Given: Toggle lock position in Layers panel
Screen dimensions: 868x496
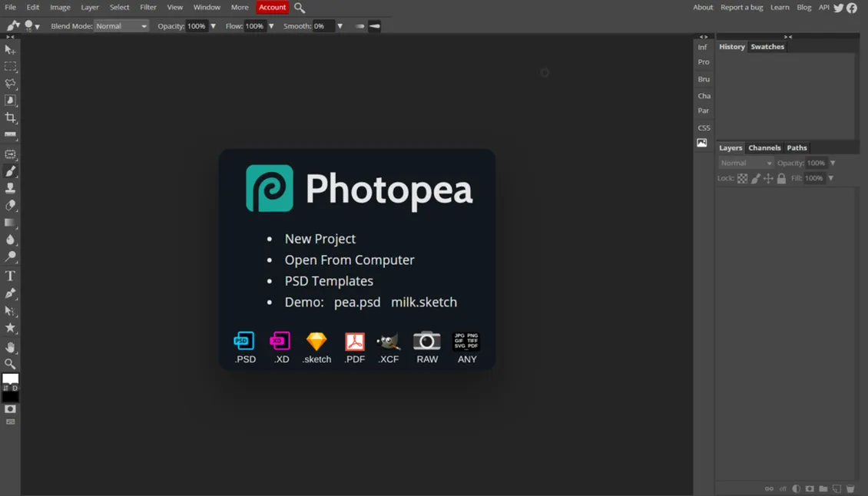Looking at the screenshot, I should point(767,178).
